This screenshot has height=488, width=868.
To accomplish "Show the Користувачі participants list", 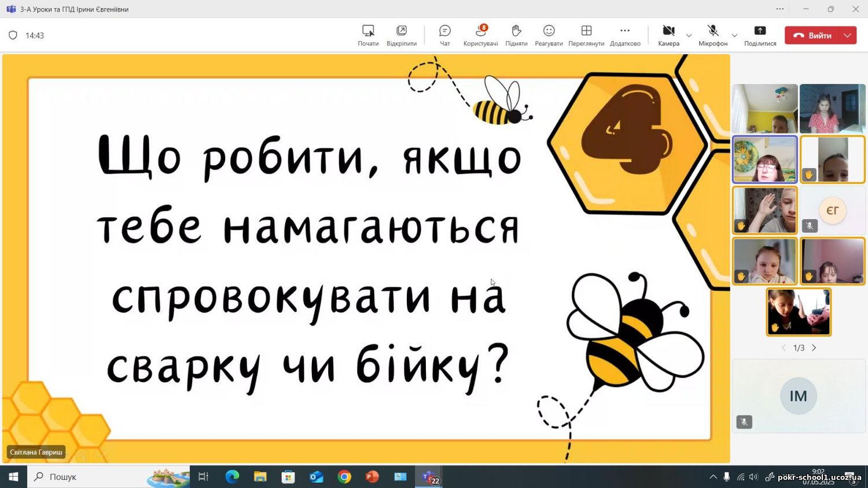I will (x=480, y=35).
